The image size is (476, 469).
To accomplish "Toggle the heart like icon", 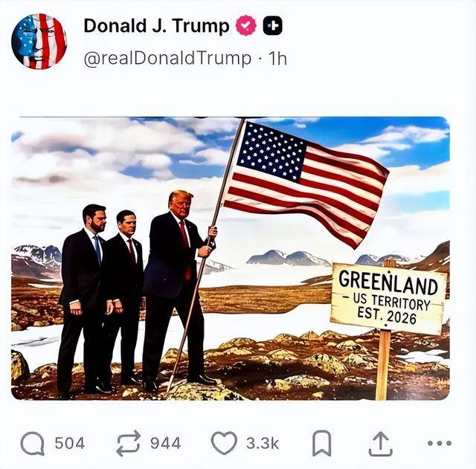I will pos(224,443).
